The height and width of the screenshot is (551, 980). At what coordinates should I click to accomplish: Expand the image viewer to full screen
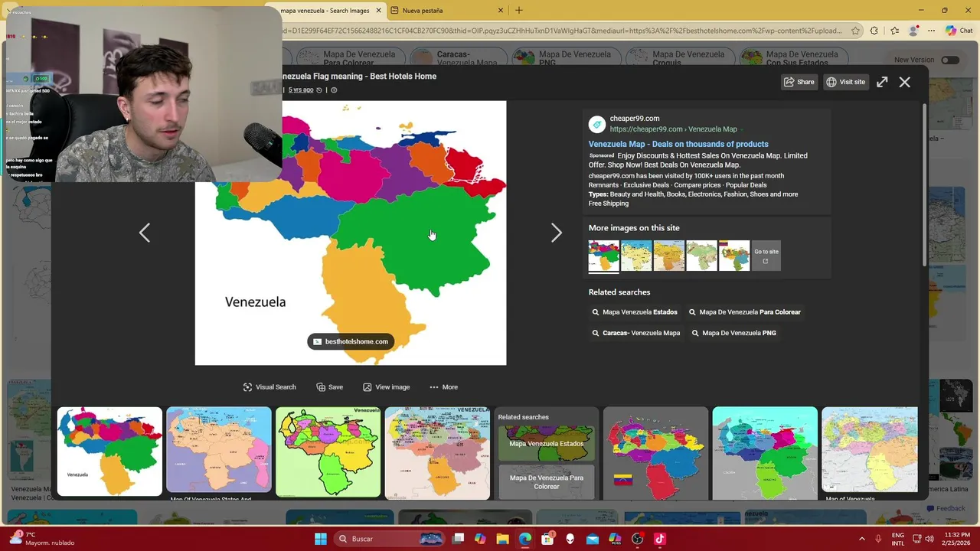point(882,82)
